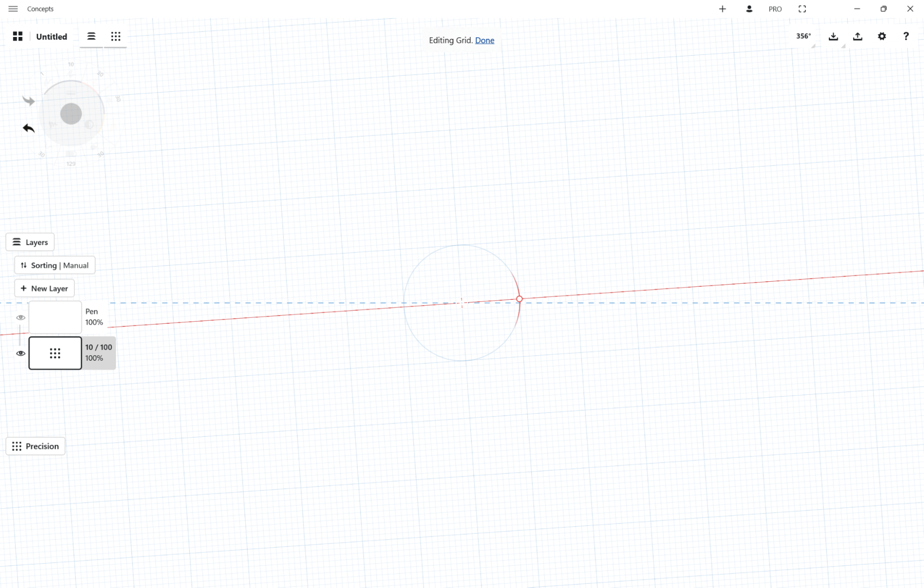Open the Sorting Manual dropdown

click(x=55, y=265)
